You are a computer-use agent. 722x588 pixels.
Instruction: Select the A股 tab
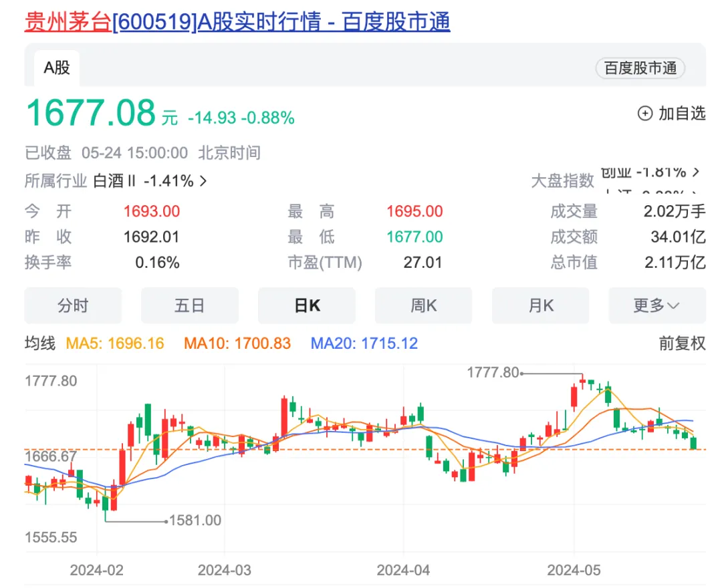(x=57, y=68)
